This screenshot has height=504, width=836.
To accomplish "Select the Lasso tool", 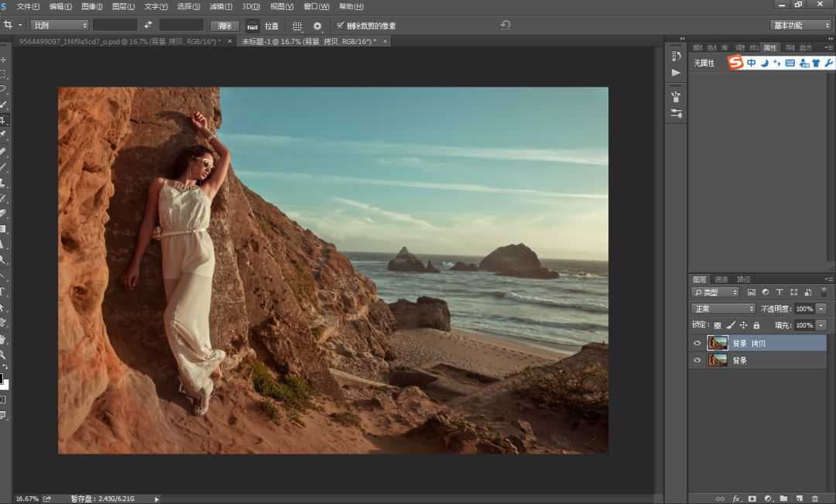I will point(3,89).
